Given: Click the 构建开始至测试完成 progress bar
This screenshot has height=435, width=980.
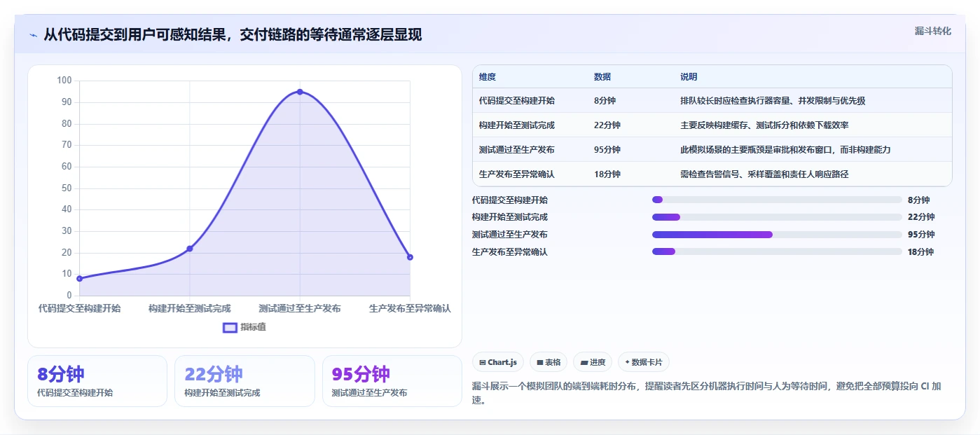Looking at the screenshot, I should pos(777,217).
